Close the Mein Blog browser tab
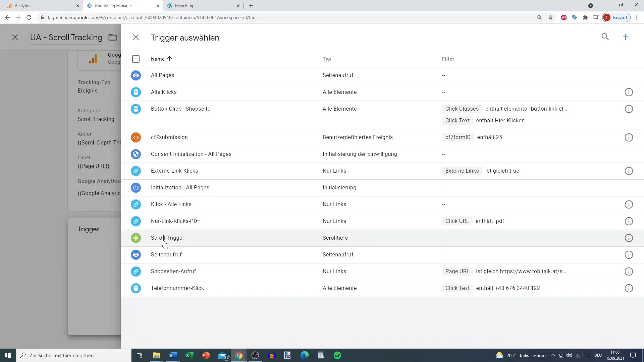Screen dimensions: 644x362 (238, 6)
